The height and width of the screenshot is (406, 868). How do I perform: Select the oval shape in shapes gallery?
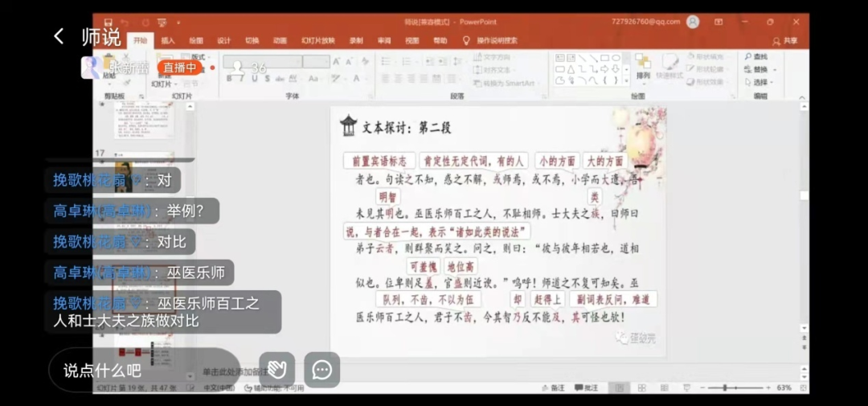616,58
